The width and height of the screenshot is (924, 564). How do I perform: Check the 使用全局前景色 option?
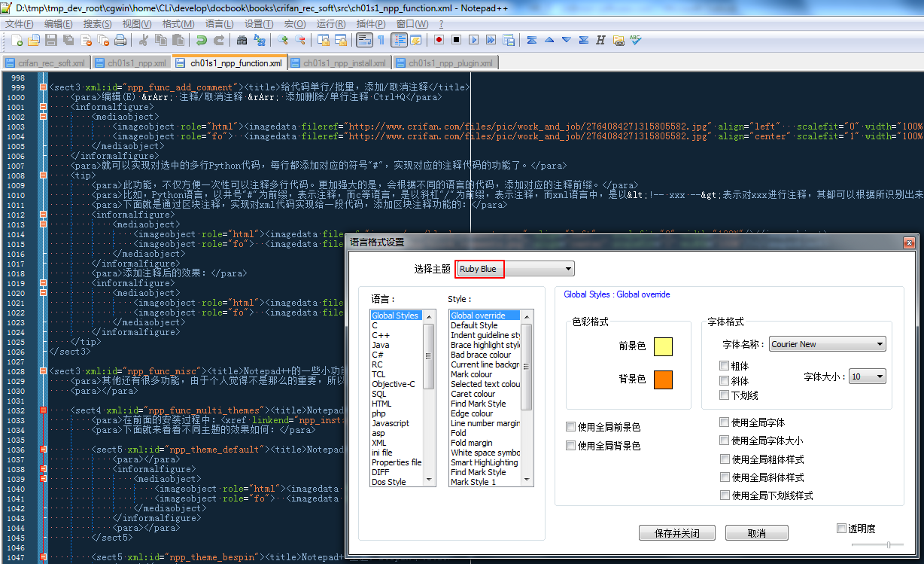click(571, 427)
